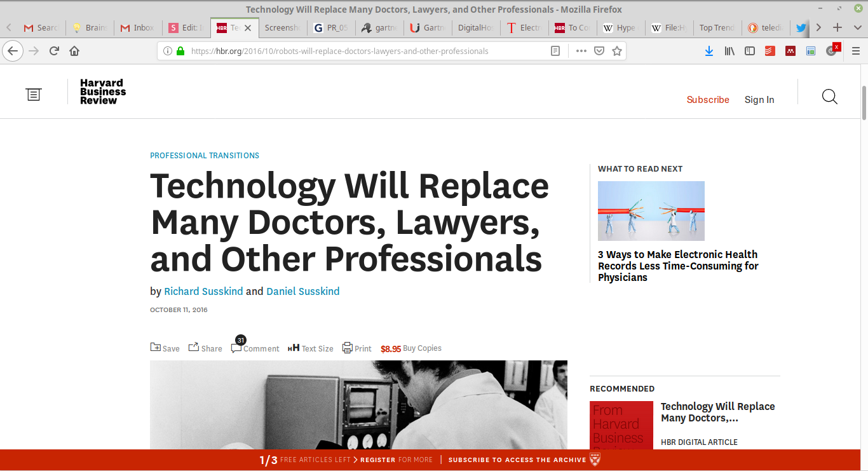Open Firefox downloads arrow in toolbar
Viewport: 868px width, 471px height.
(709, 51)
